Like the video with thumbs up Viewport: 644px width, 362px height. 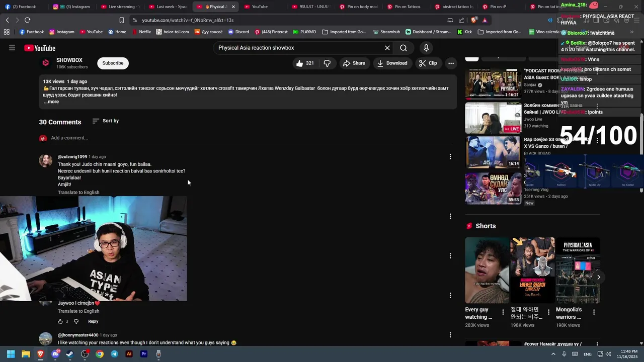pyautogui.click(x=305, y=63)
